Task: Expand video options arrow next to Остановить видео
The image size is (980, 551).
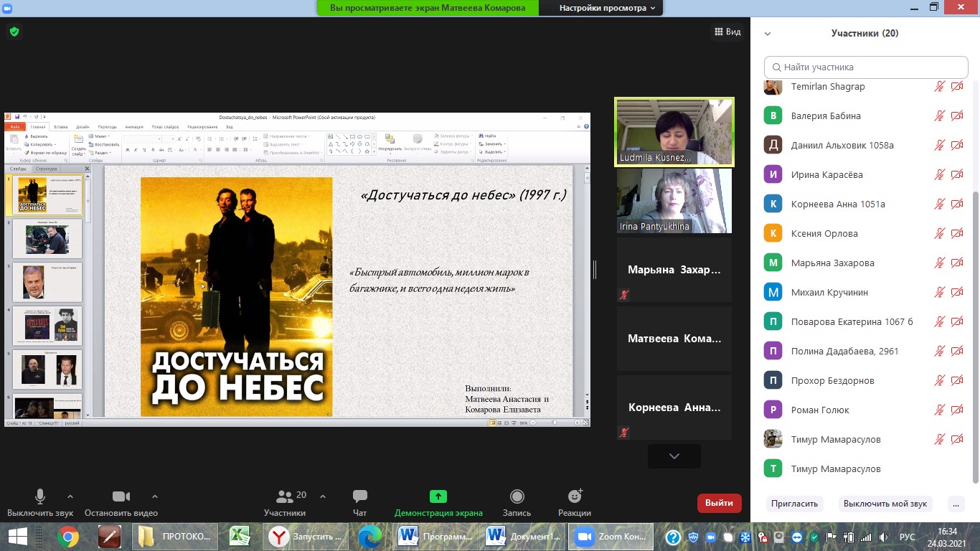Action: point(154,496)
